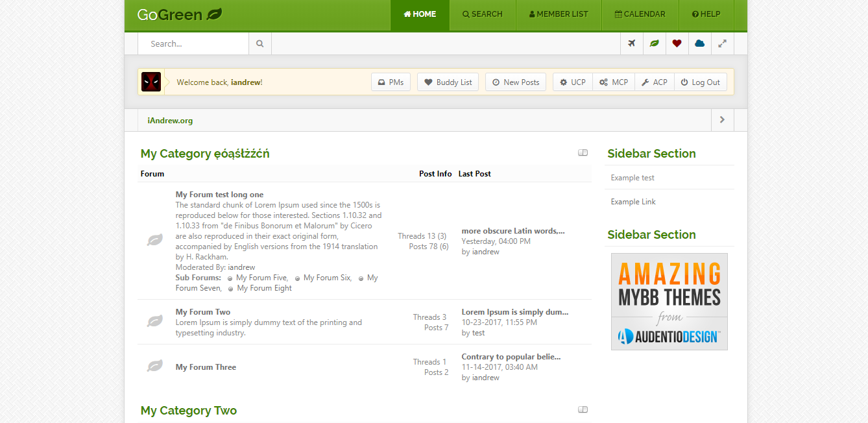Collapse the My Category Two section
Image resolution: width=868 pixels, height=423 pixels.
pos(583,410)
